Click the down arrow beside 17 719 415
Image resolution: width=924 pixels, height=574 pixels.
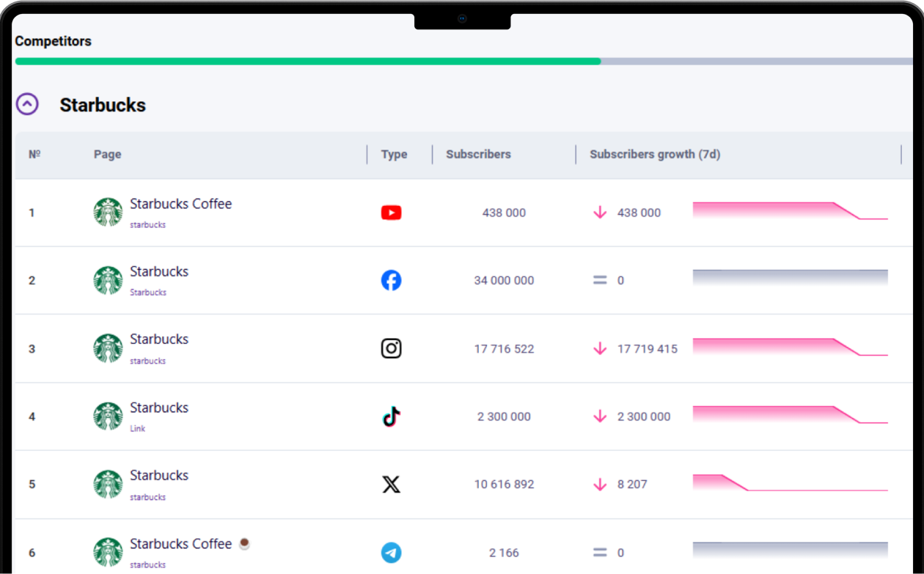600,349
